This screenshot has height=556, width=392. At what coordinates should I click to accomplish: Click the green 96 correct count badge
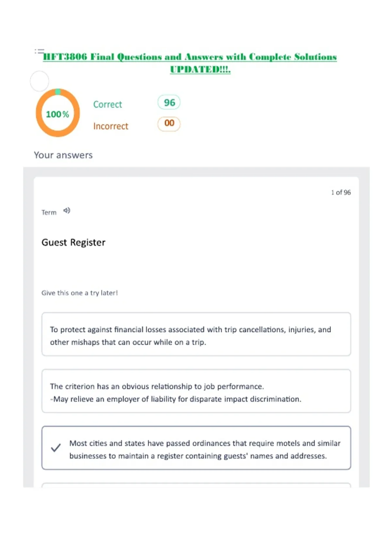coord(169,103)
